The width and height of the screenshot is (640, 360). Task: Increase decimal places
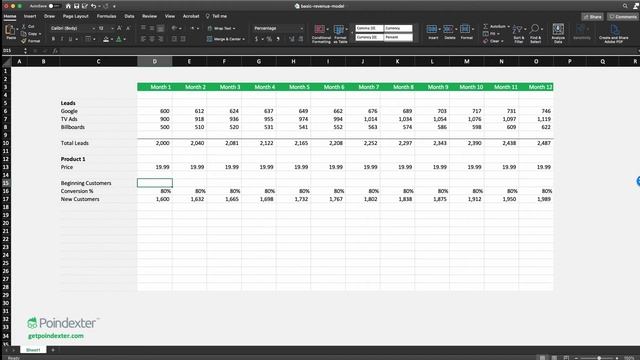click(x=292, y=39)
